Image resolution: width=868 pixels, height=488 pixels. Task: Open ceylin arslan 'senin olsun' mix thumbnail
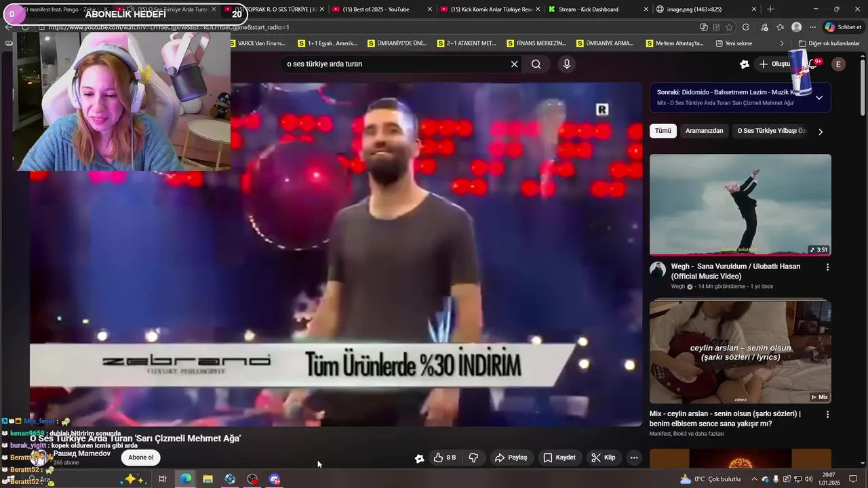tap(741, 352)
